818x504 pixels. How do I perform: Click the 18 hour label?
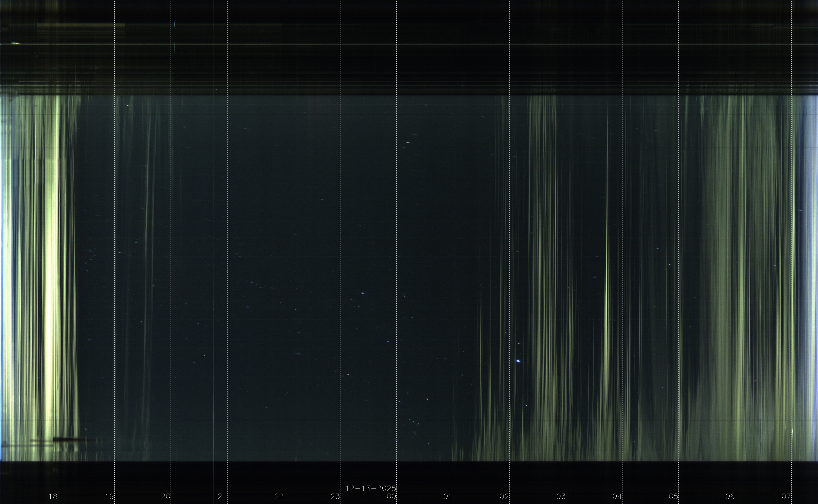53,496
